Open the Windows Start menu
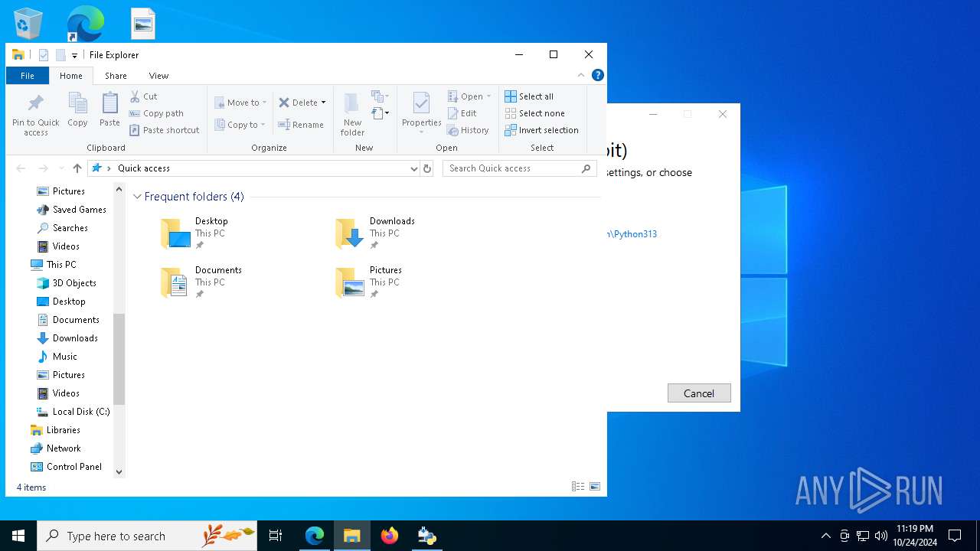 [x=18, y=536]
